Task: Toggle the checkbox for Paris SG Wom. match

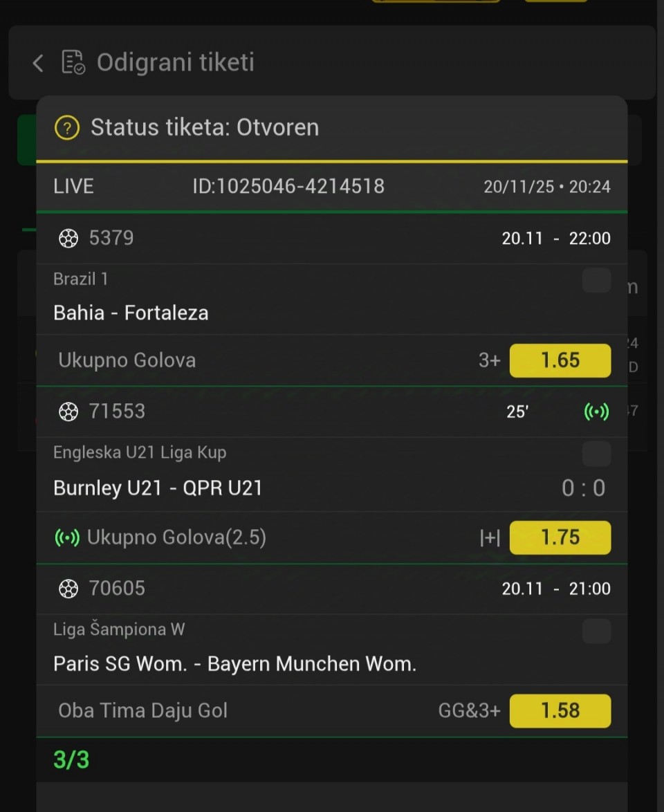Action: coord(596,631)
